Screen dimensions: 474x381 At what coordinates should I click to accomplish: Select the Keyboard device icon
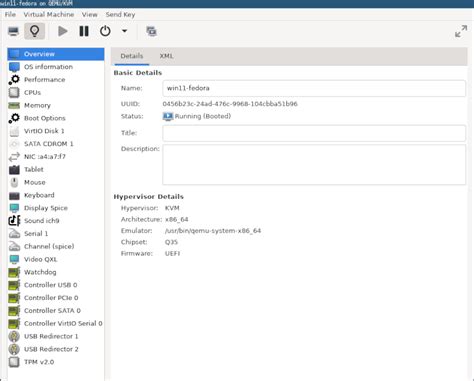[x=14, y=195]
